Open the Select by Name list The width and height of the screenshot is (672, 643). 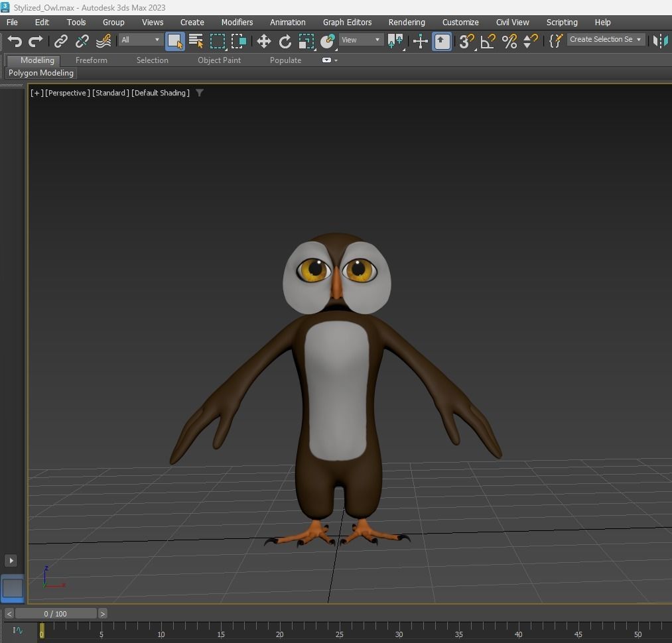196,41
